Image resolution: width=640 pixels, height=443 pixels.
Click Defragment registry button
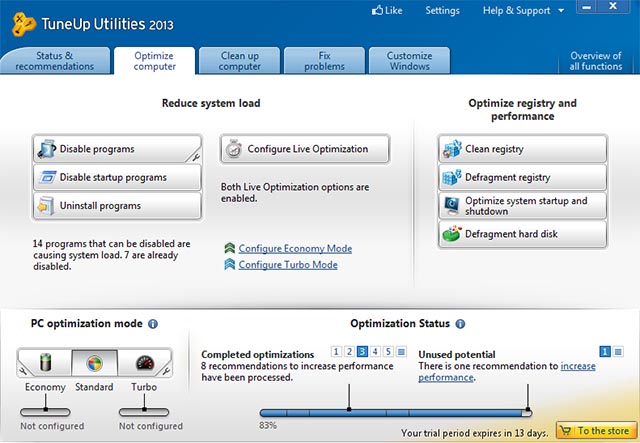click(x=523, y=177)
